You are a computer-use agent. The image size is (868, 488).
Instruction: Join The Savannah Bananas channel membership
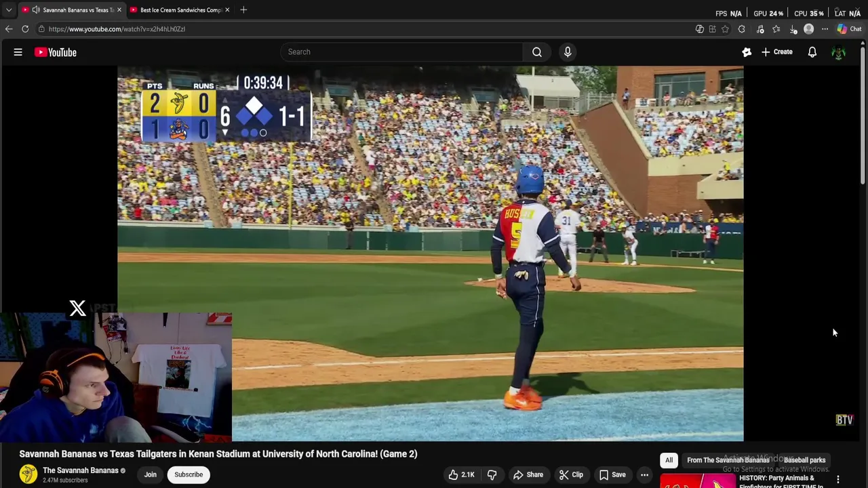pyautogui.click(x=150, y=474)
